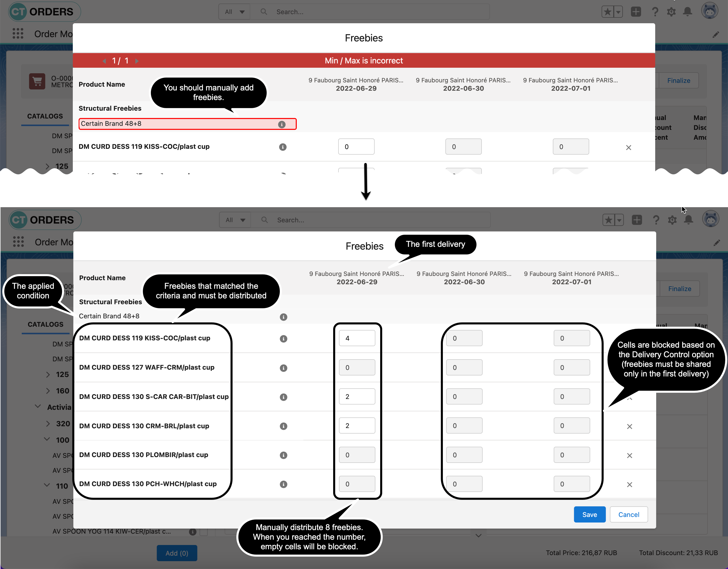Open Salesforce Help via question mark icon
Image resolution: width=728 pixels, height=569 pixels.
click(x=656, y=220)
